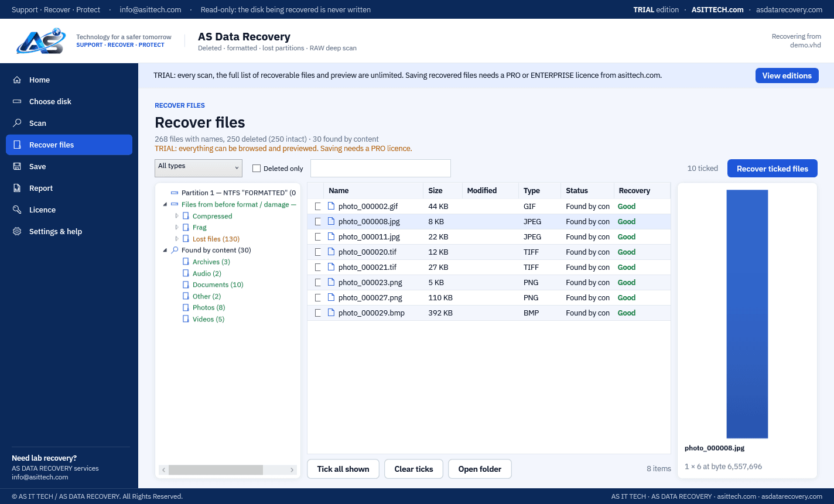The height and width of the screenshot is (504, 834).
Task: Sort the list by Name column header
Action: [374, 191]
